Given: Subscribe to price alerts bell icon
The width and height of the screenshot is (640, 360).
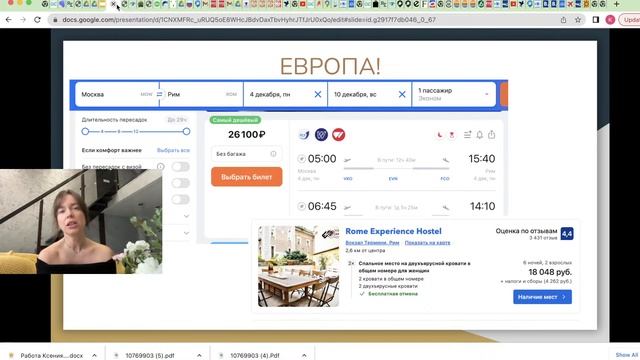Looking at the screenshot, I should [x=480, y=135].
